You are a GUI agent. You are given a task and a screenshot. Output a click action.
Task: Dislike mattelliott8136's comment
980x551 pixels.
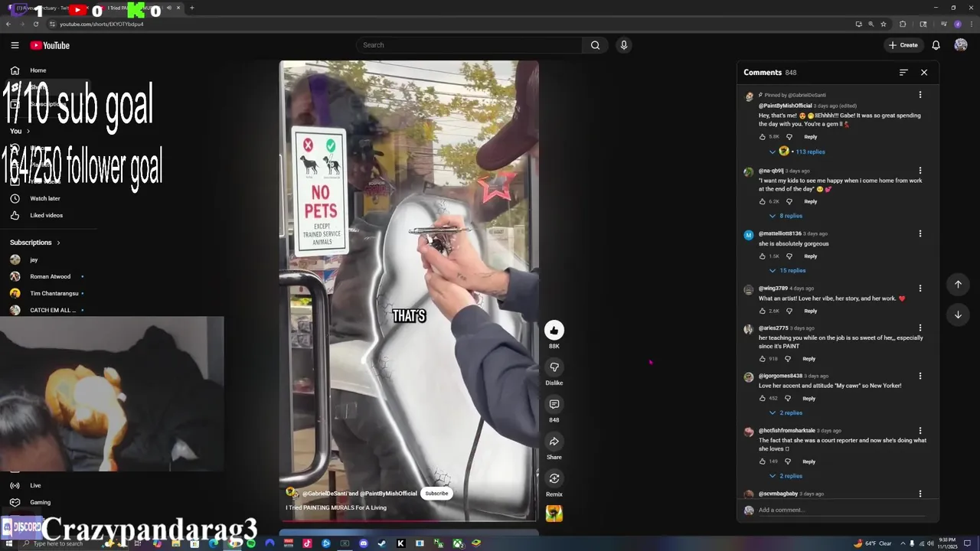click(x=789, y=256)
